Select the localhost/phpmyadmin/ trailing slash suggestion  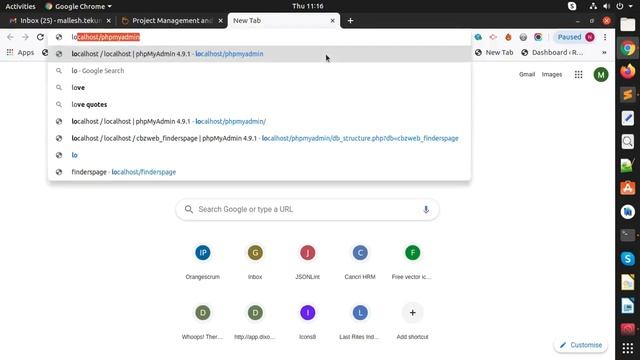[x=259, y=121]
